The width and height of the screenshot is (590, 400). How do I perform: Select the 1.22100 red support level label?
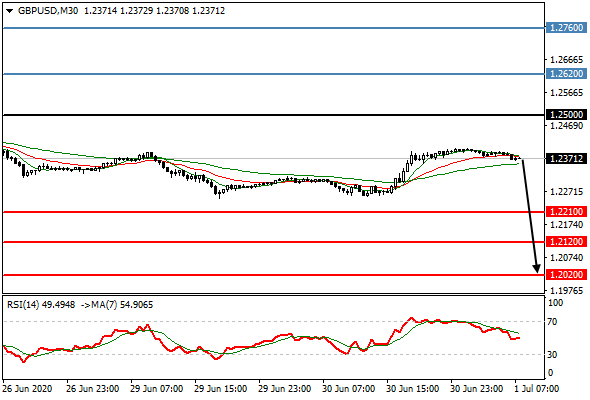[x=566, y=212]
